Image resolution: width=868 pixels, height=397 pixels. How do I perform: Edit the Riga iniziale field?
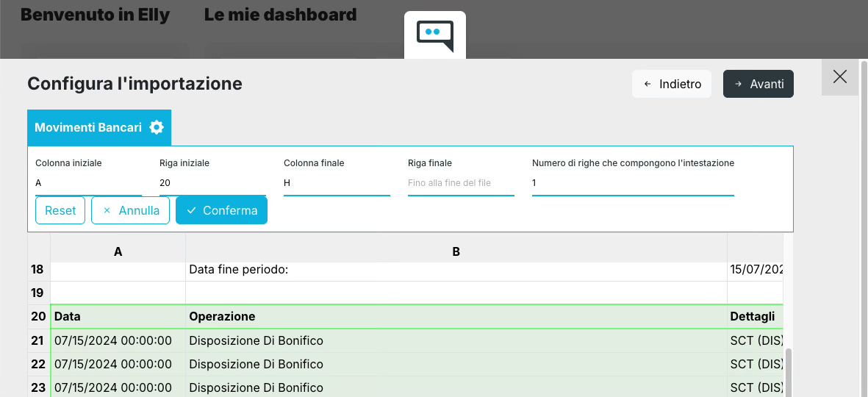212,183
